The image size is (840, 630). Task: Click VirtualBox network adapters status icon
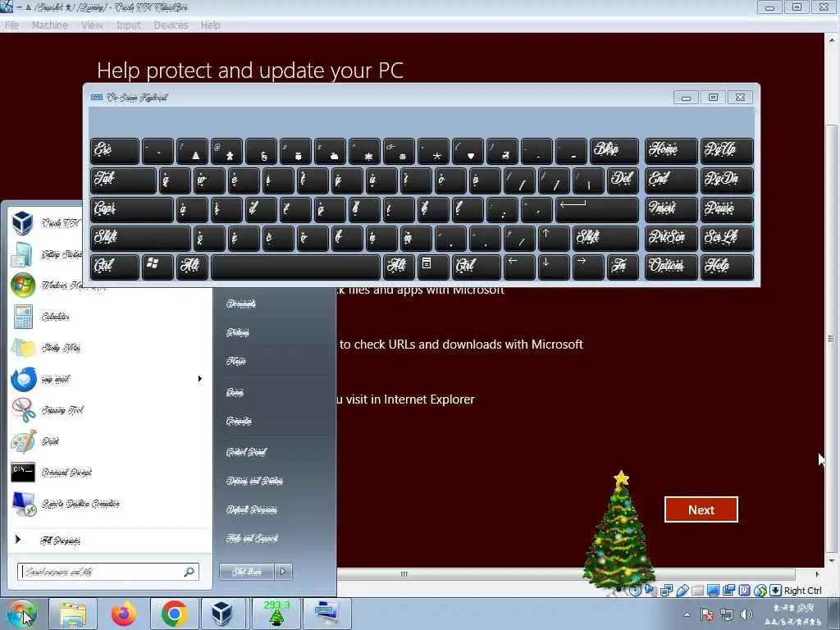(666, 591)
